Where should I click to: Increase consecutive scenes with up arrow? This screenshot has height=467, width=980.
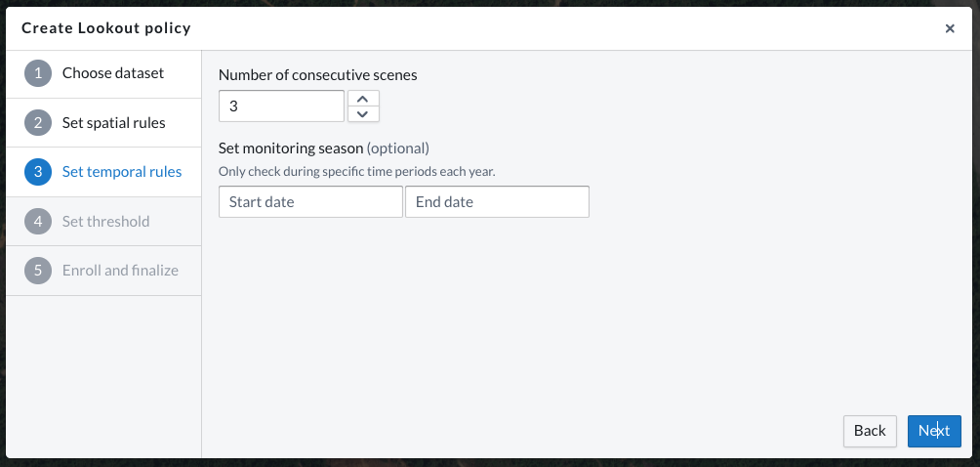click(x=363, y=98)
